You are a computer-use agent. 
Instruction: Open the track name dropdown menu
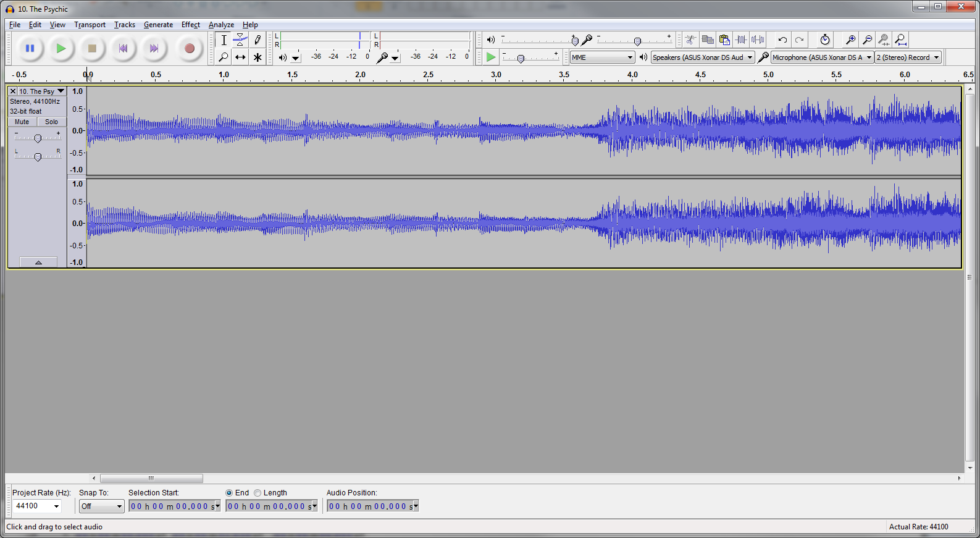click(x=42, y=91)
